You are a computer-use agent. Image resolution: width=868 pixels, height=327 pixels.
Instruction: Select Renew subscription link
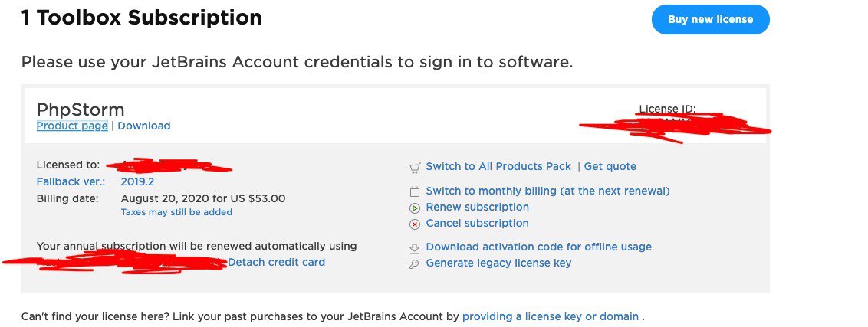[477, 207]
